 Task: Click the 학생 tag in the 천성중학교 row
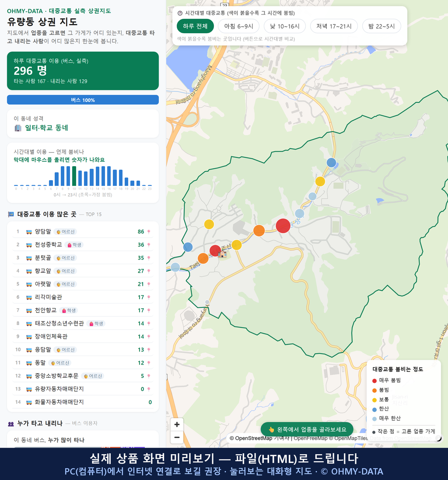pos(74,245)
